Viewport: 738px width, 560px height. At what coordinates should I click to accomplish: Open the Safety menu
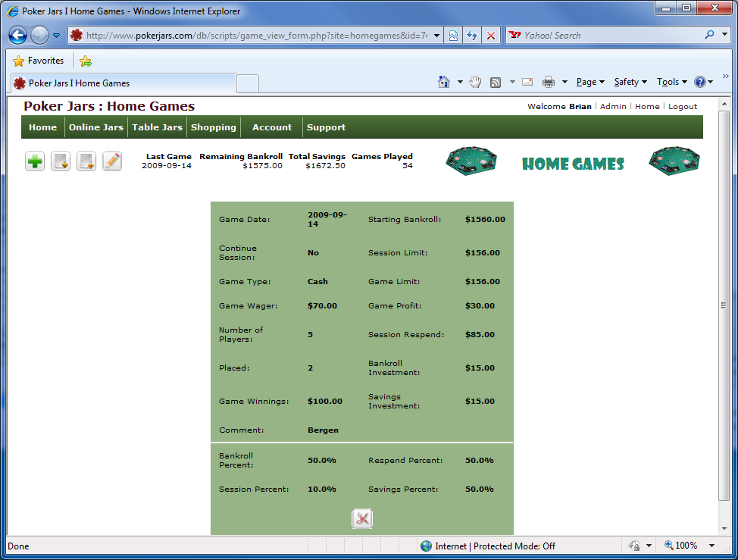tap(630, 82)
